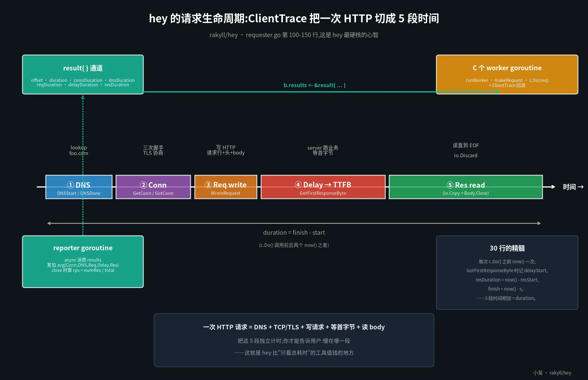Click the "写 HTTP 请求行+头+body" annotation
Image resolution: width=588 pixels, height=380 pixels.
226,150
